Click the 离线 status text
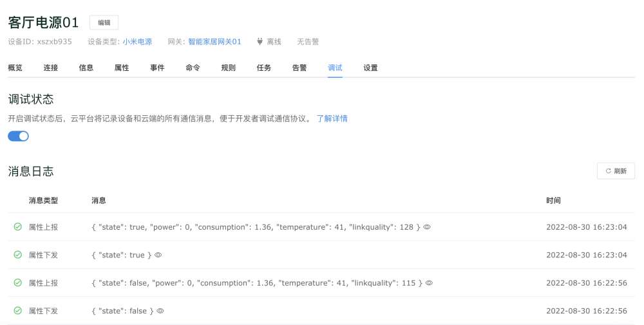The height and width of the screenshot is (325, 644). (274, 41)
